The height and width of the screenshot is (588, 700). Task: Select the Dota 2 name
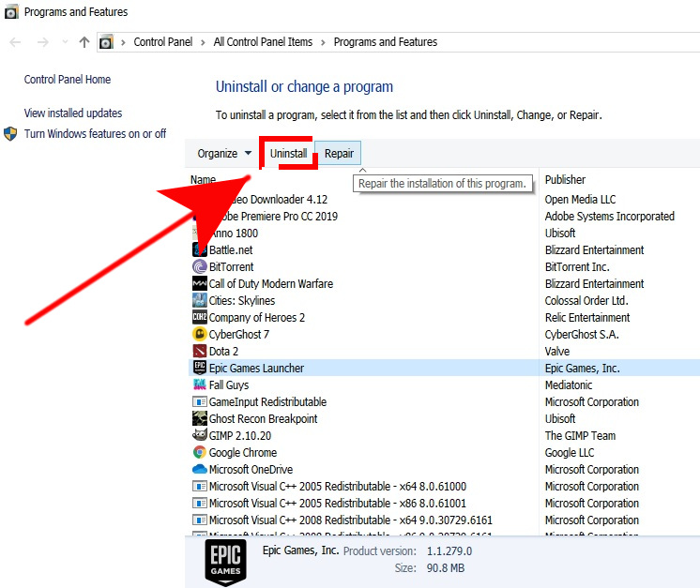click(x=223, y=351)
